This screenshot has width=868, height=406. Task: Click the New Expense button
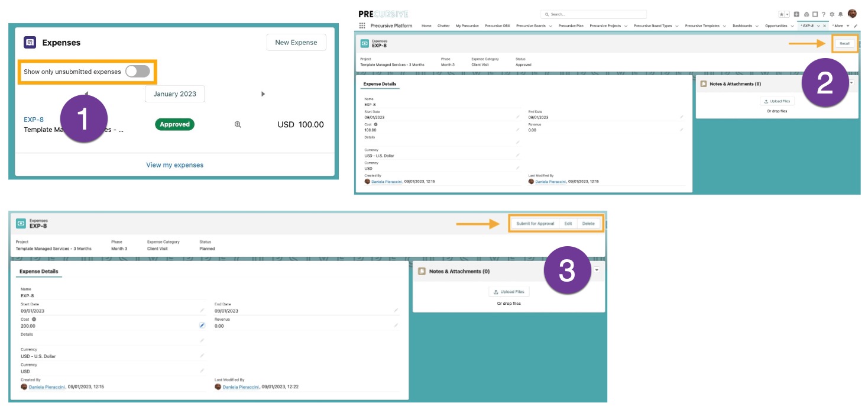[296, 42]
